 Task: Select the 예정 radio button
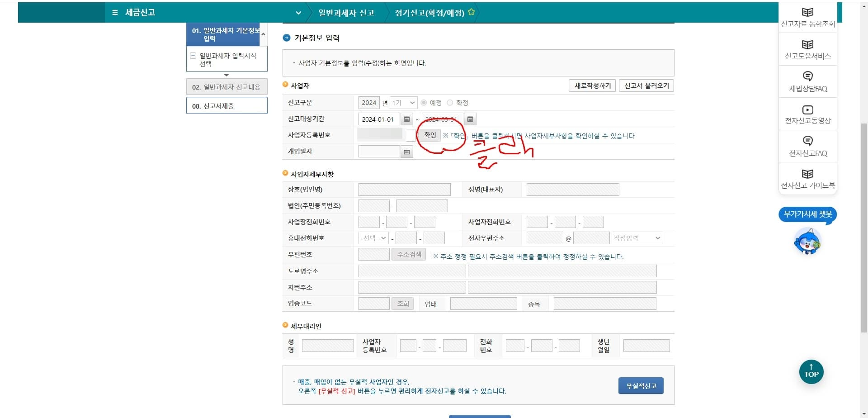coord(424,103)
